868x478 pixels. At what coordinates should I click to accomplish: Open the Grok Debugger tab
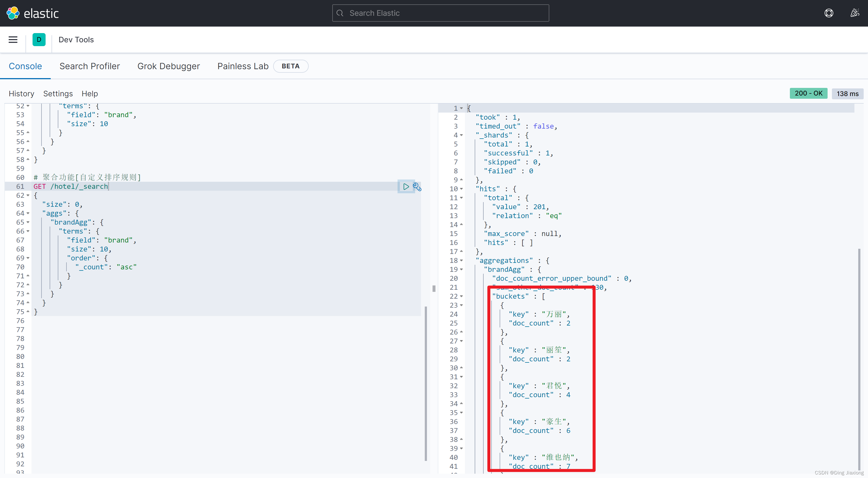[168, 66]
